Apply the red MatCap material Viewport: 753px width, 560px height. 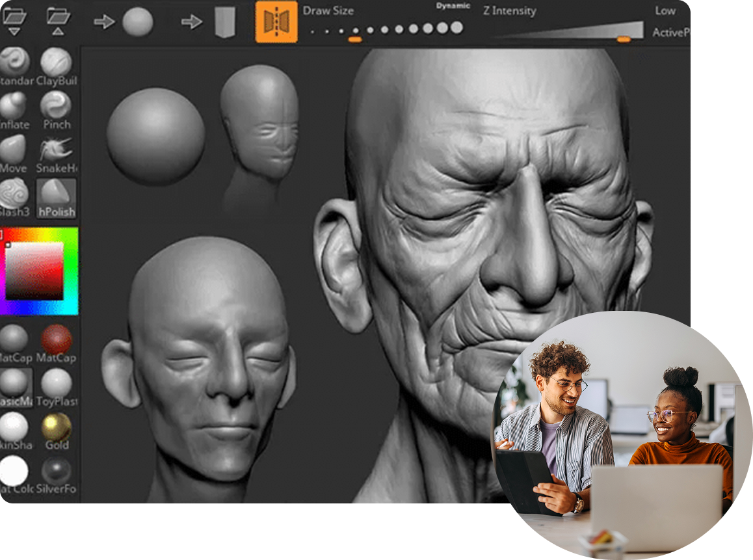pos(57,340)
